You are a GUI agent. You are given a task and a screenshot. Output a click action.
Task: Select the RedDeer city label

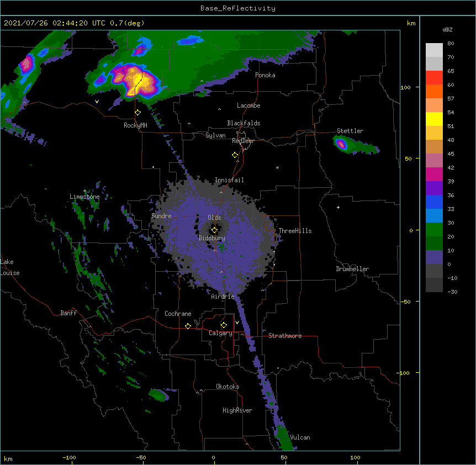[243, 141]
